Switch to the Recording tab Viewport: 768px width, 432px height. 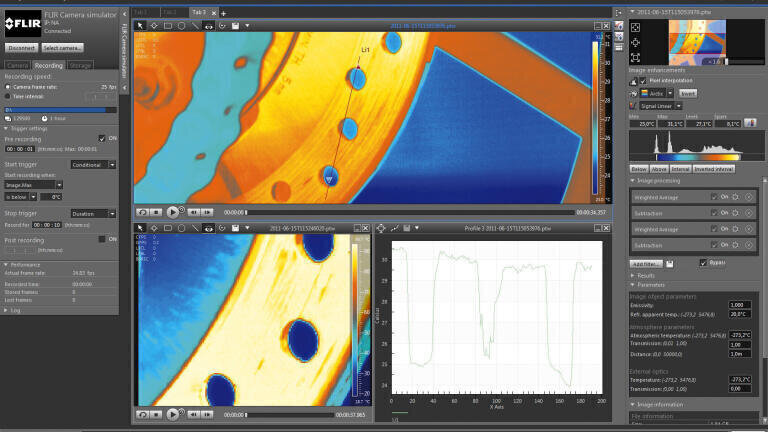(48, 65)
